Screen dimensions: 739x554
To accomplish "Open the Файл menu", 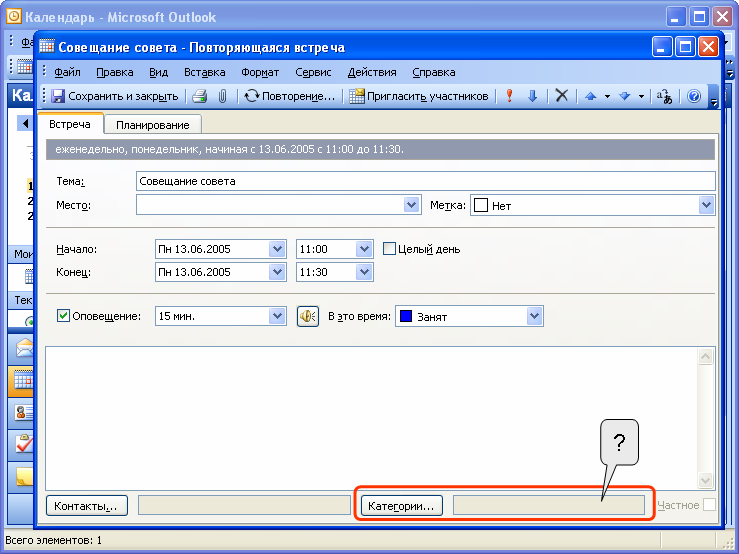I will 67,72.
